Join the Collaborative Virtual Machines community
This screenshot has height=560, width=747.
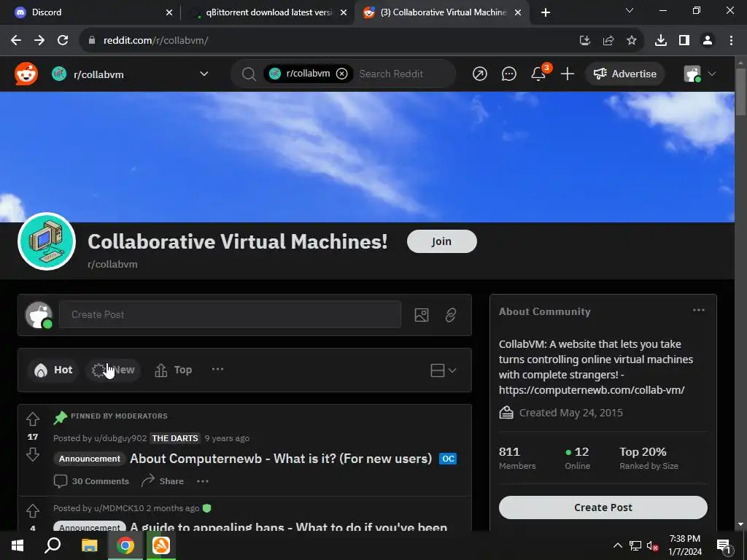pyautogui.click(x=441, y=241)
